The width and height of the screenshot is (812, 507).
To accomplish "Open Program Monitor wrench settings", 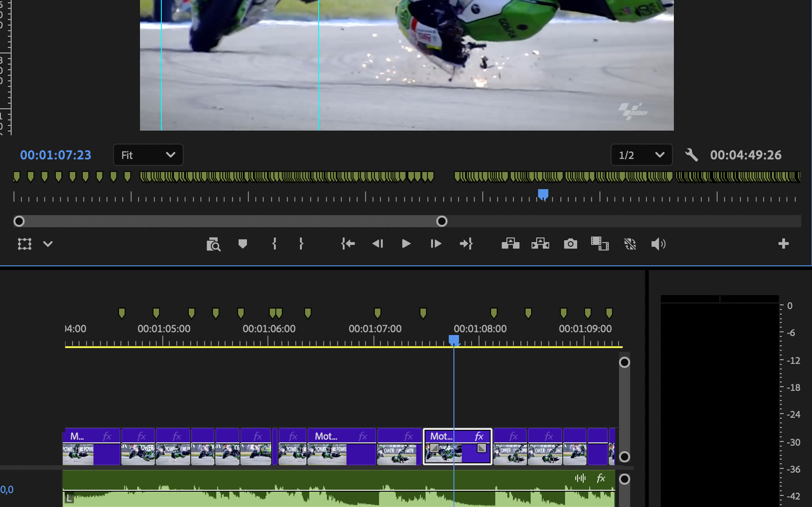I will pos(692,155).
